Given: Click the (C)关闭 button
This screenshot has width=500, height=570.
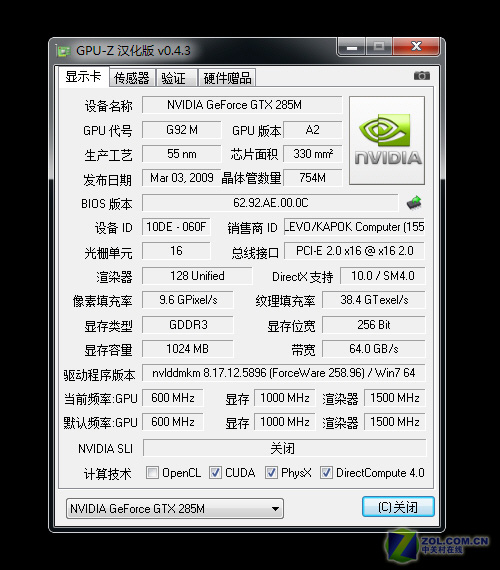Looking at the screenshot, I should [398, 507].
